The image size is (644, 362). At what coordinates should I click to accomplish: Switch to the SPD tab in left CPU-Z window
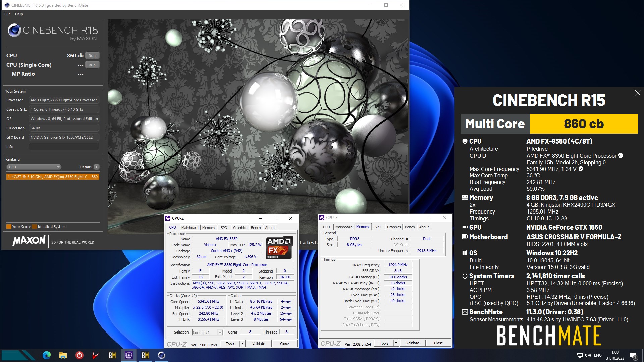[224, 228]
